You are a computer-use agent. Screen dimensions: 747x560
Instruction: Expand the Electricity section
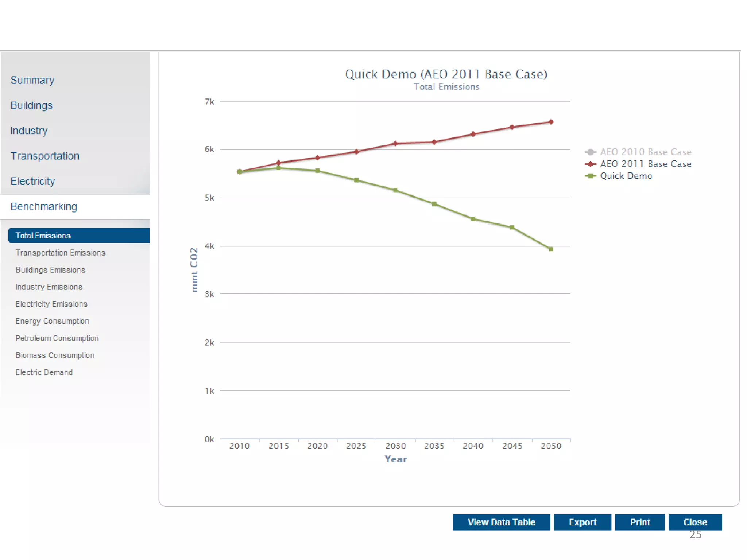pos(33,181)
